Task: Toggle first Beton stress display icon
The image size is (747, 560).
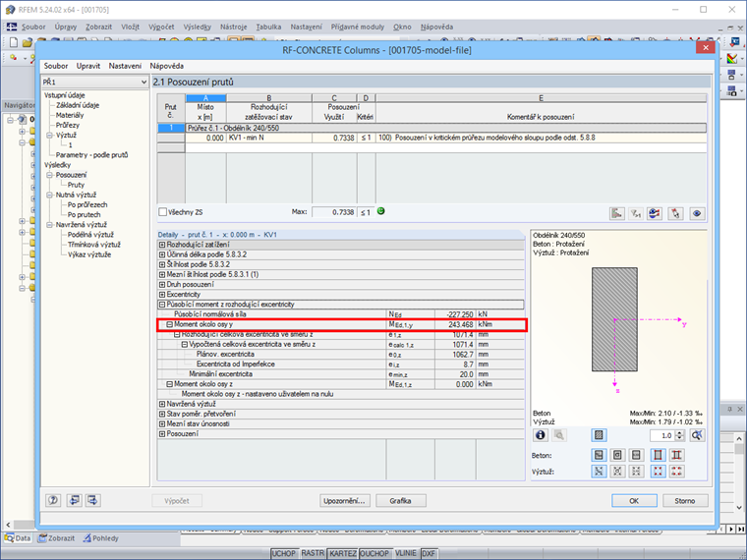Action: point(599,455)
